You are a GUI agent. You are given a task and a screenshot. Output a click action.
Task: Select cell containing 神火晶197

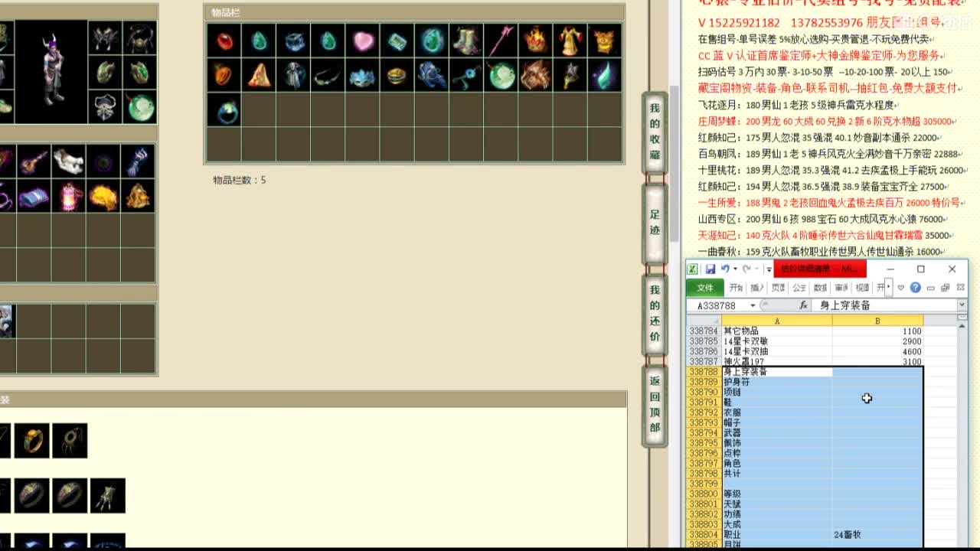coord(777,361)
